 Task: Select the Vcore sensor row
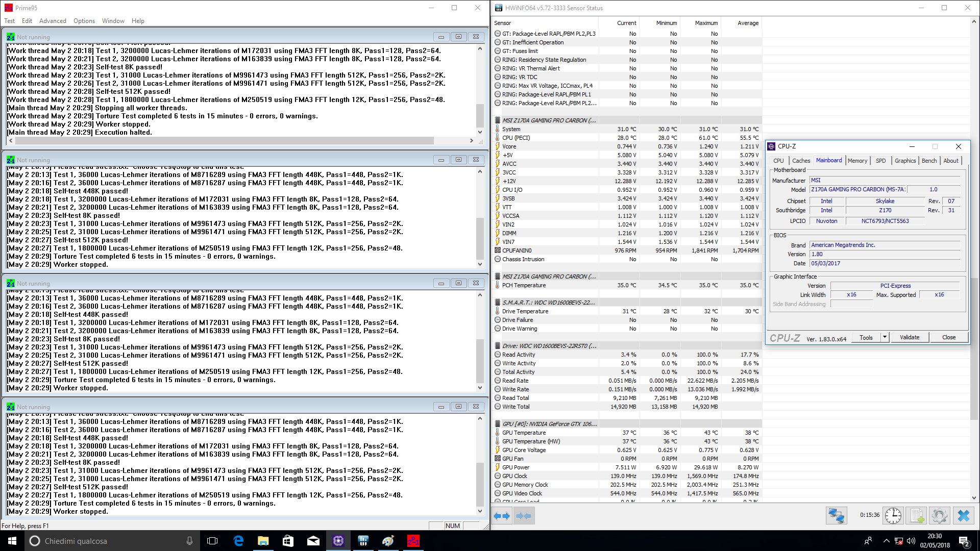pos(627,146)
